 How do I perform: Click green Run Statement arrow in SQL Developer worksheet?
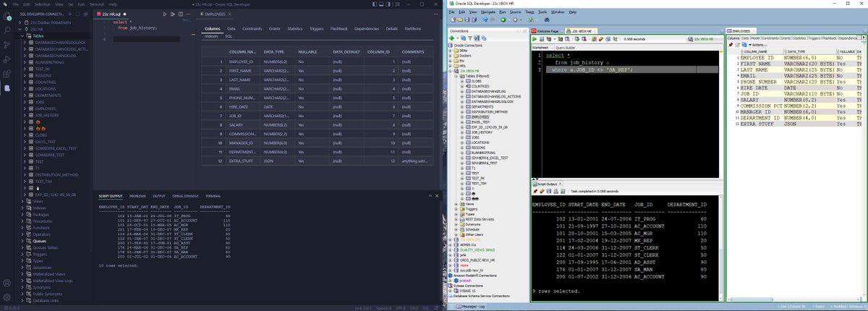535,38
